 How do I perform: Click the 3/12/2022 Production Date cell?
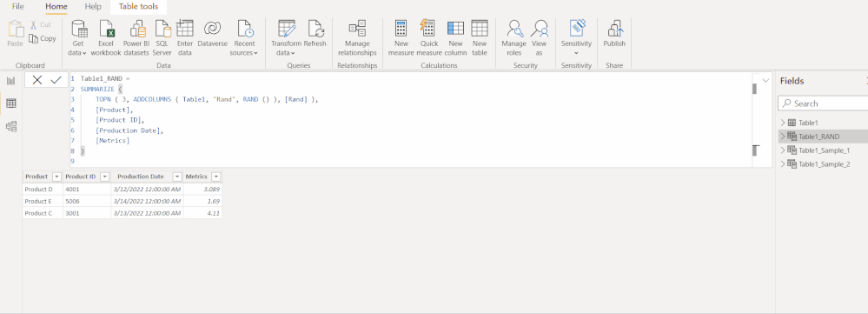[x=147, y=189]
